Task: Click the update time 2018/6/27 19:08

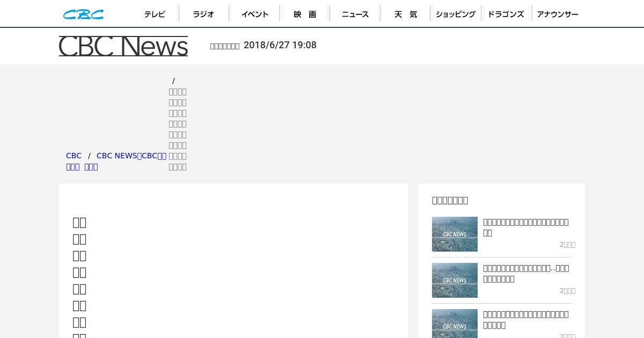Action: tap(280, 45)
